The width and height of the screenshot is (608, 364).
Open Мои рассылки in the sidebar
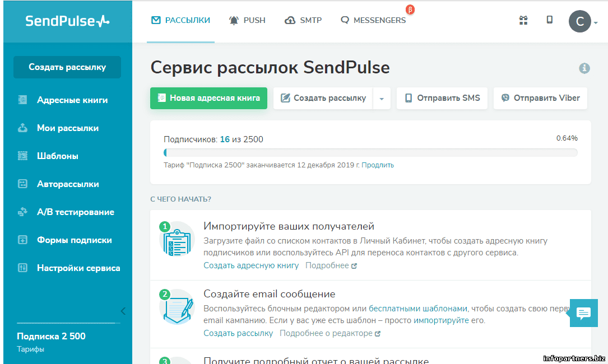(x=68, y=128)
